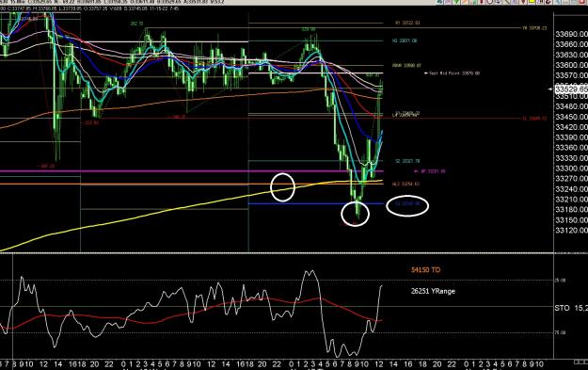Select the 33690.00 price axis label
Image resolution: width=588 pixels, height=370 pixels.
click(x=571, y=34)
